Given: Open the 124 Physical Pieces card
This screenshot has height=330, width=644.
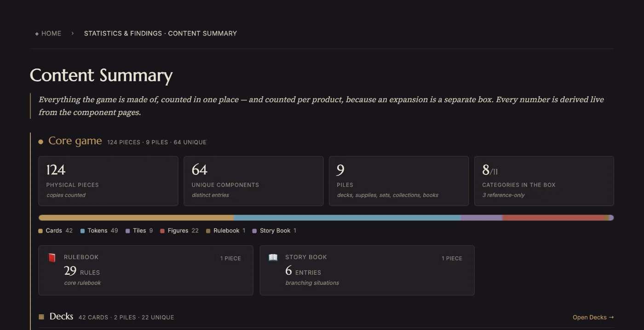Looking at the screenshot, I should click(x=108, y=181).
